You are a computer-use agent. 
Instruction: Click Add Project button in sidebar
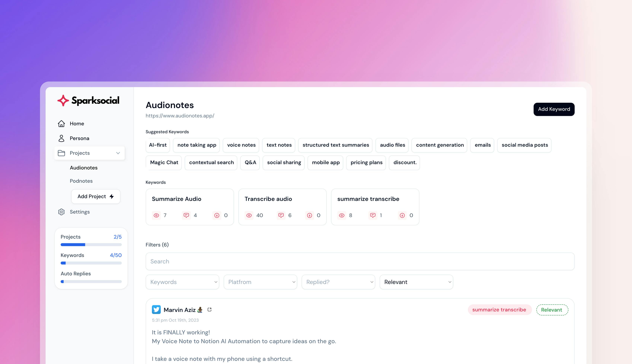point(95,196)
